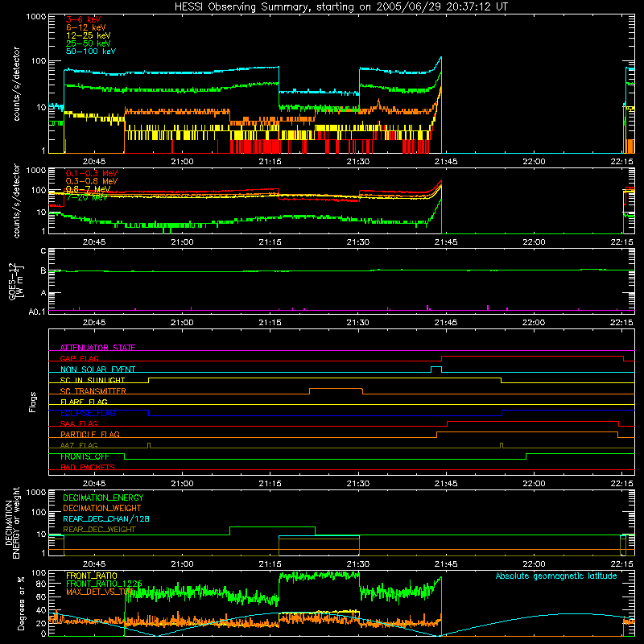Click the HESSI Observing Summary title text
Screen dimensions: 644x644
pos(341,7)
